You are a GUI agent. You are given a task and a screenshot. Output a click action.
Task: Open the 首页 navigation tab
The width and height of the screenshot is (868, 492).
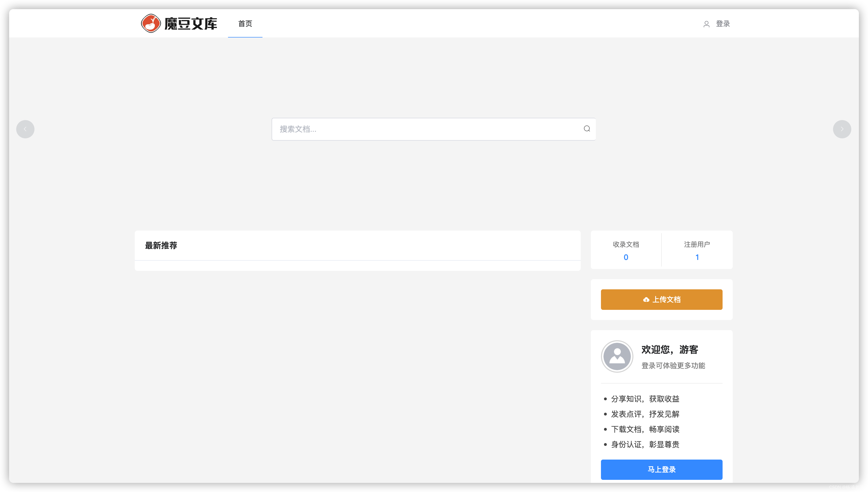tap(245, 24)
